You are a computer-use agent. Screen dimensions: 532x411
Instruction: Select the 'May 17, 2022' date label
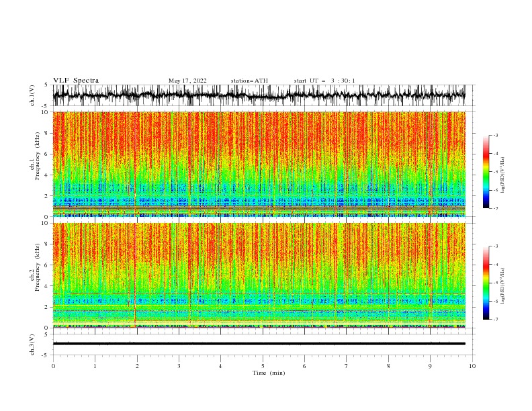click(x=187, y=81)
